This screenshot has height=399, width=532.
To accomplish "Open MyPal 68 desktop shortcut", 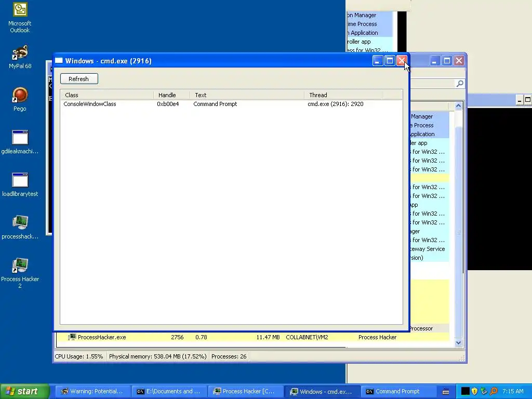I will 20,57.
